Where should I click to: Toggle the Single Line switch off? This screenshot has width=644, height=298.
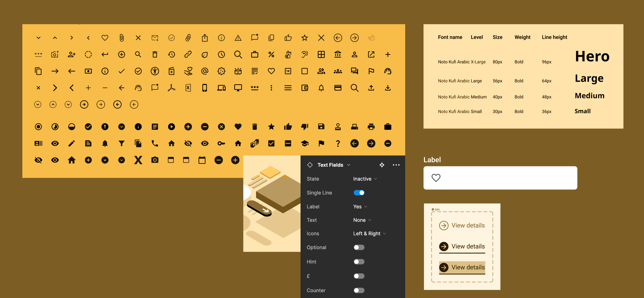point(359,193)
